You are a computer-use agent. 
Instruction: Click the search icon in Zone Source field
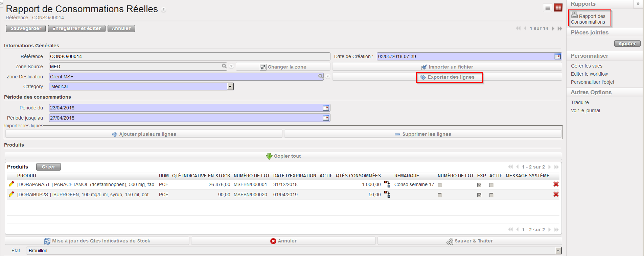[224, 66]
